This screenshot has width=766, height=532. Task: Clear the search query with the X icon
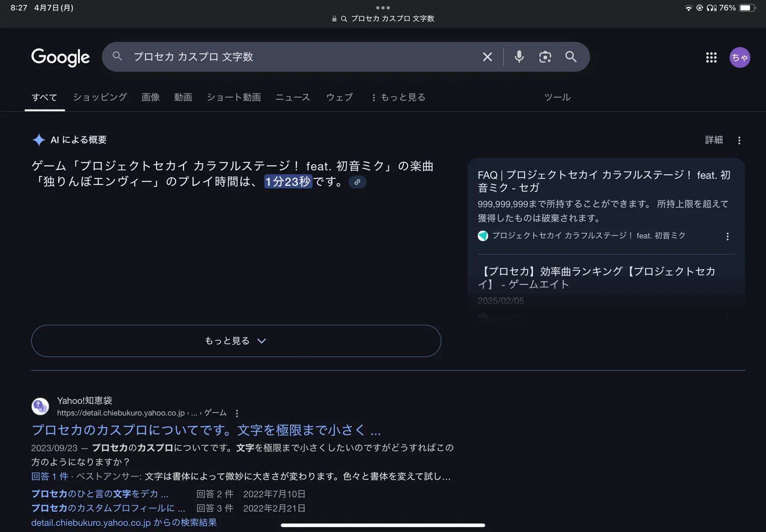[487, 57]
